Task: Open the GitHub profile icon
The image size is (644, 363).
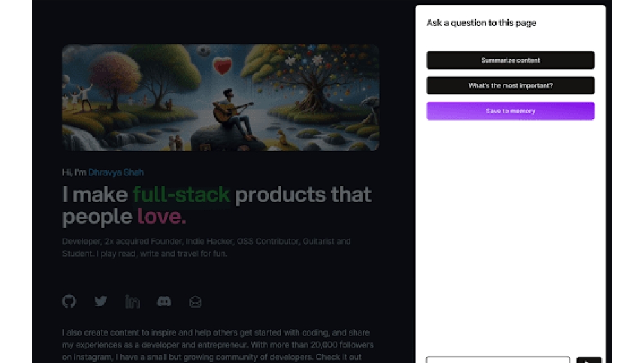Action: 69,301
